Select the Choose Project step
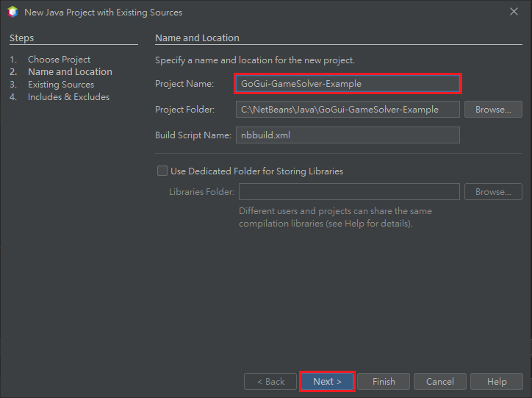Screen dimensions: 532x398 tap(59, 60)
